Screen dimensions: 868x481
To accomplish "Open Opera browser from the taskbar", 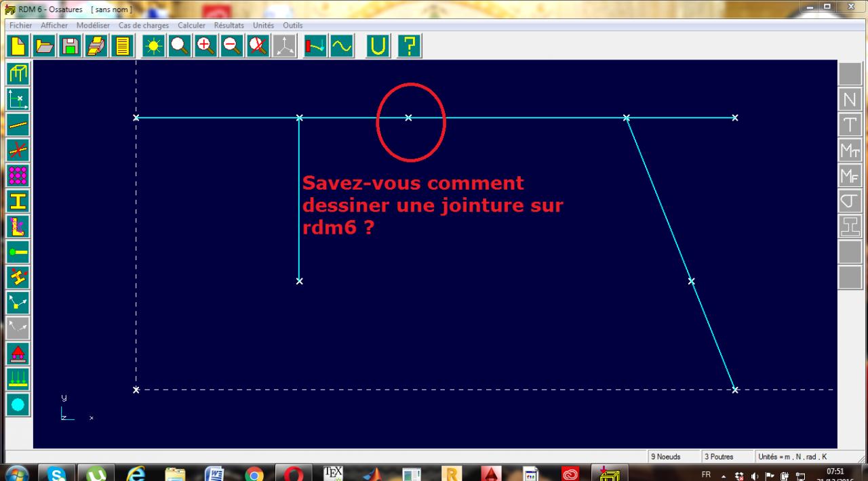I will pyautogui.click(x=293, y=474).
